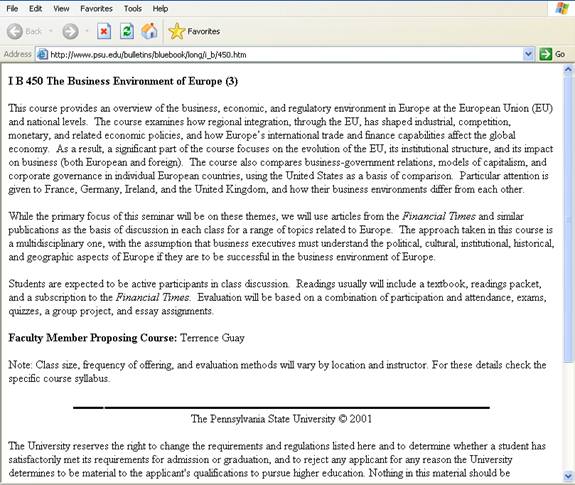Open the View menu
The width and height of the screenshot is (575, 485).
(x=61, y=8)
